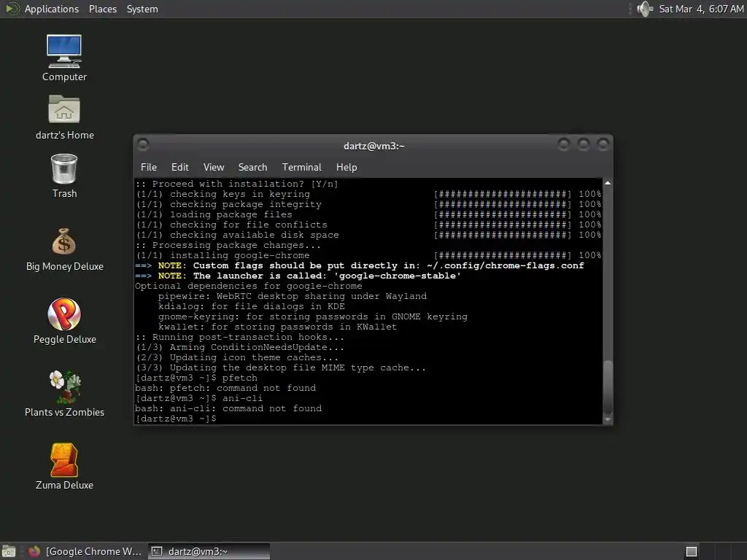
Task: Click text '~/.config/chrome-flags.conf' in terminal
Action: (x=506, y=265)
